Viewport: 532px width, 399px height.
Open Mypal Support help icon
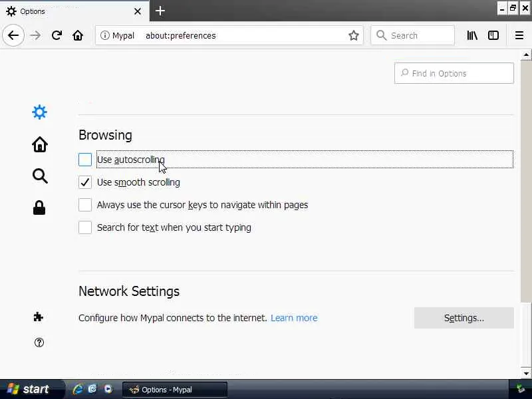pos(39,342)
